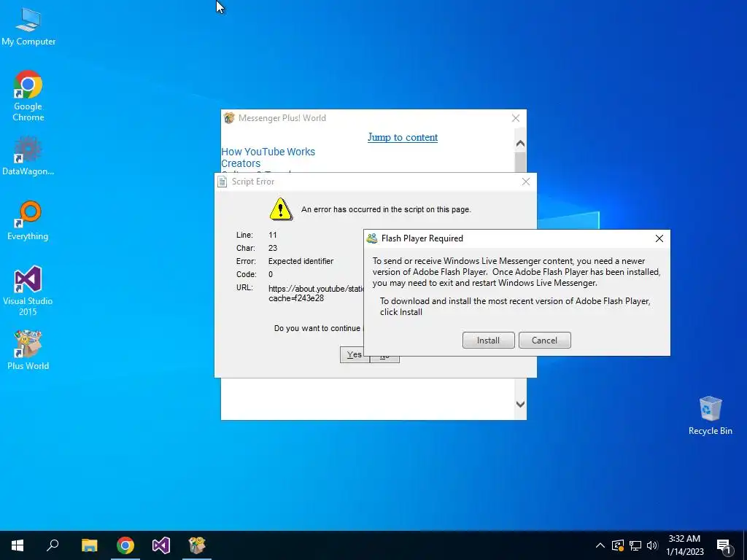This screenshot has height=560, width=747.
Task: Click the security warning tray icon
Action: coord(617,545)
